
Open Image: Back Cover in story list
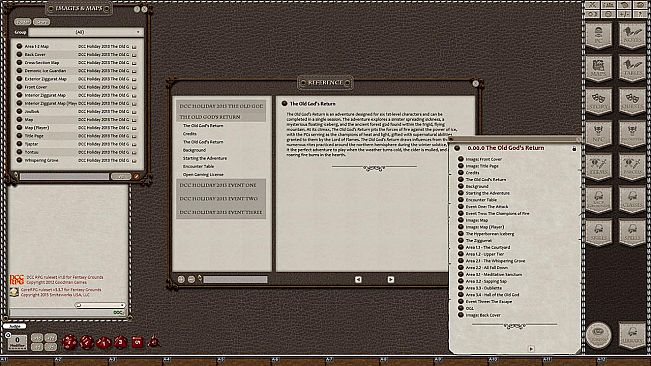pyautogui.click(x=483, y=315)
